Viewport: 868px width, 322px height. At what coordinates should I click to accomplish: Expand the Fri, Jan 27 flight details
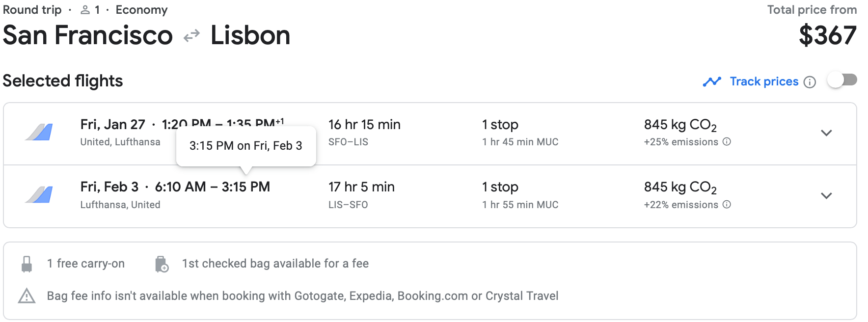point(826,133)
